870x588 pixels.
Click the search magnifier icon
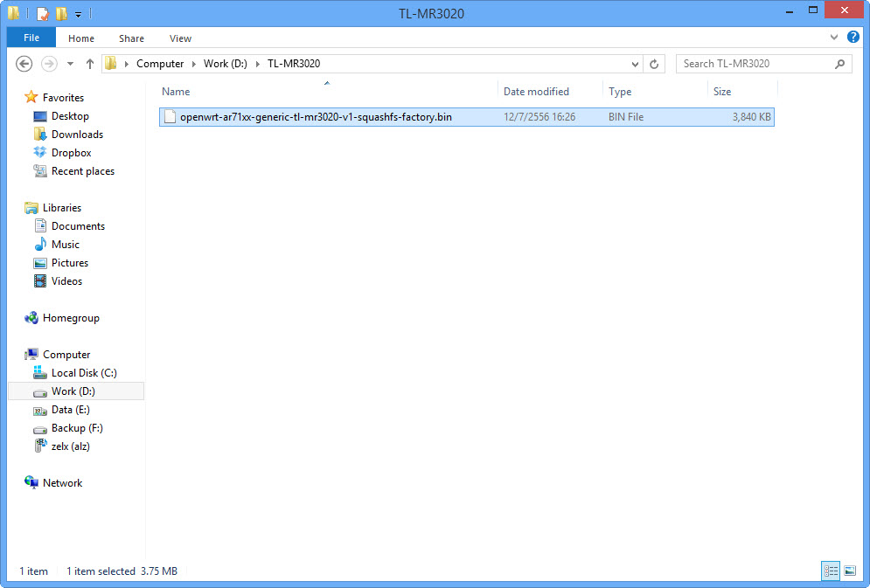click(x=839, y=64)
